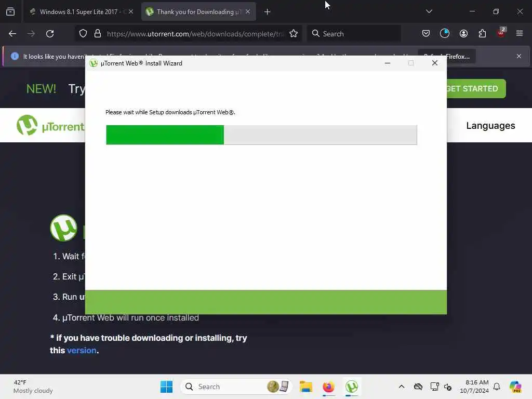Open the blue circular toolbar icon beside Pocket
Image resolution: width=532 pixels, height=399 pixels.
pyautogui.click(x=445, y=34)
